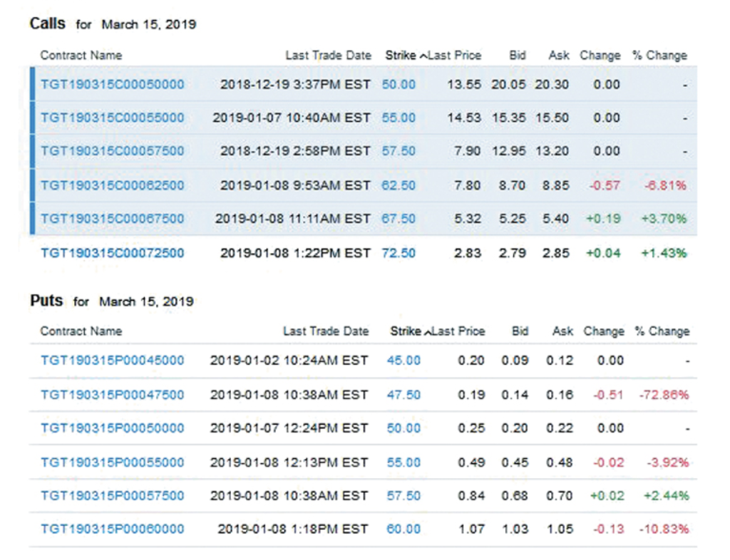Click the 67.50 call strike link
Viewport: 730px width, 560px height.
click(399, 219)
